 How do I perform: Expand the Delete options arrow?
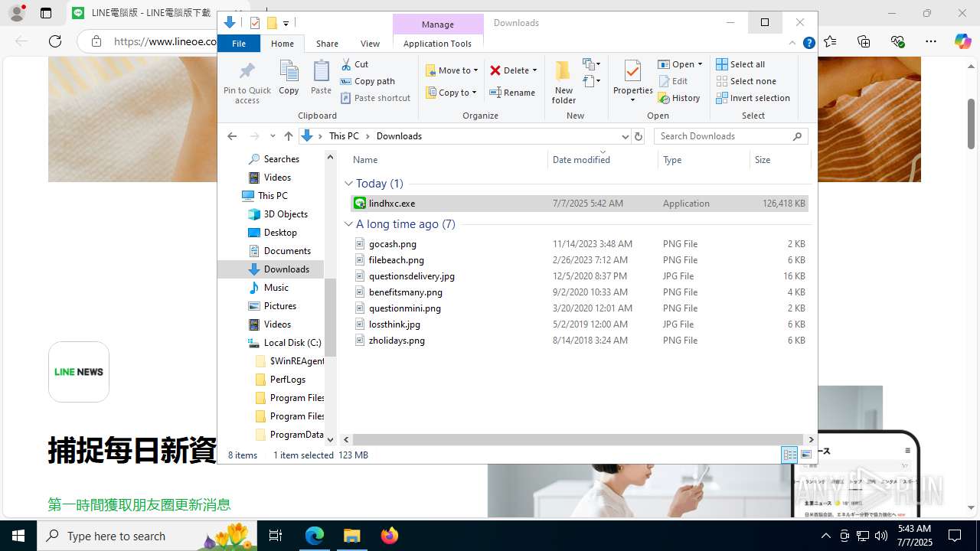pyautogui.click(x=534, y=70)
